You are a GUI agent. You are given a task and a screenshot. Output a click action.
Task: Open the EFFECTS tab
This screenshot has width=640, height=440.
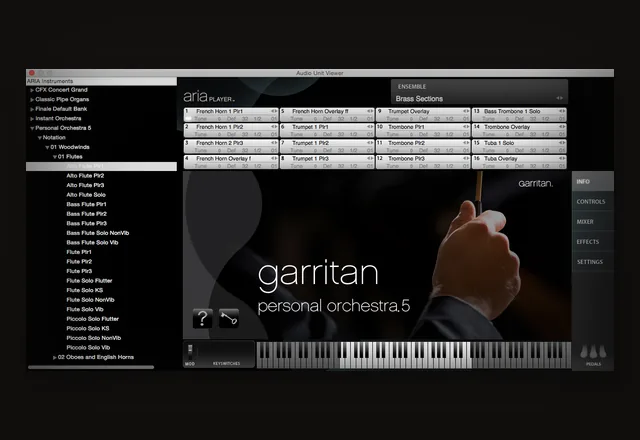pyautogui.click(x=593, y=242)
